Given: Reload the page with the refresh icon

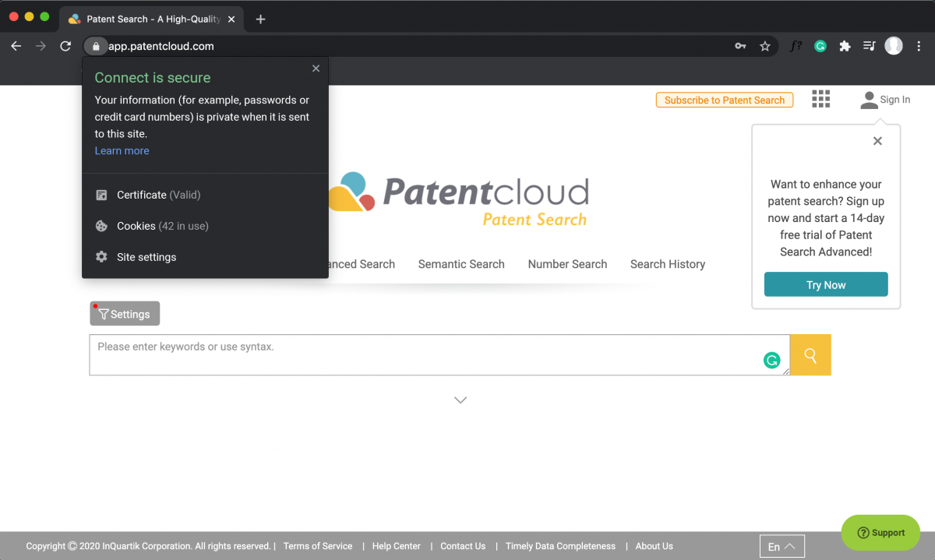Looking at the screenshot, I should tap(65, 46).
